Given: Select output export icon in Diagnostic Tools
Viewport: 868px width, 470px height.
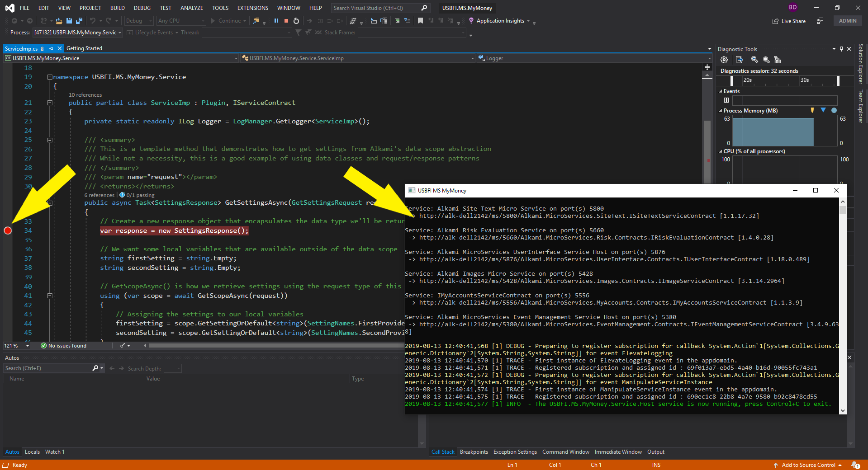Looking at the screenshot, I should point(739,60).
